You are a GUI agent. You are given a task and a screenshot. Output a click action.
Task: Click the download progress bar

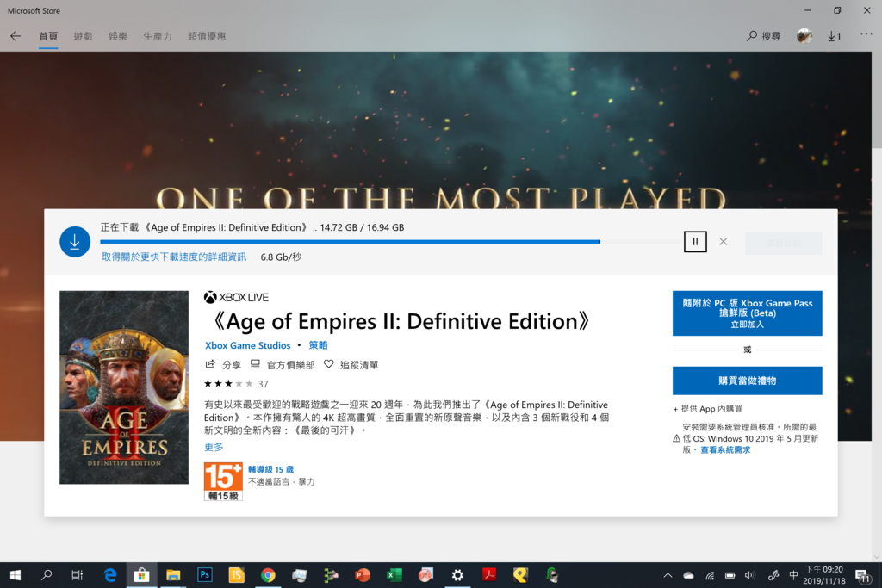coord(390,242)
